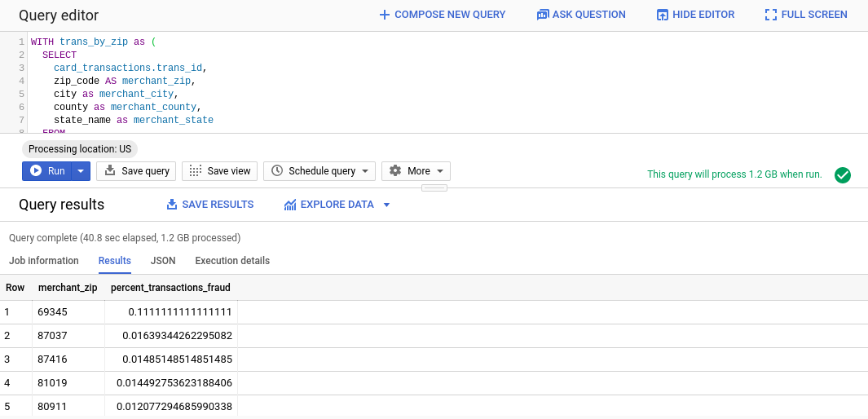Expand the Explore Data dropdown arrow
Image resolution: width=868 pixels, height=419 pixels.
coord(386,205)
